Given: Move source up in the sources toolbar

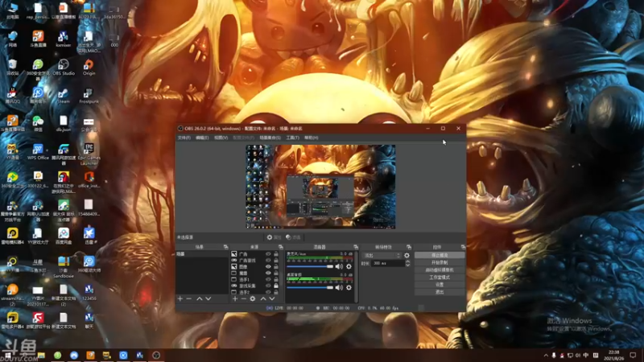Looking at the screenshot, I should tap(263, 298).
